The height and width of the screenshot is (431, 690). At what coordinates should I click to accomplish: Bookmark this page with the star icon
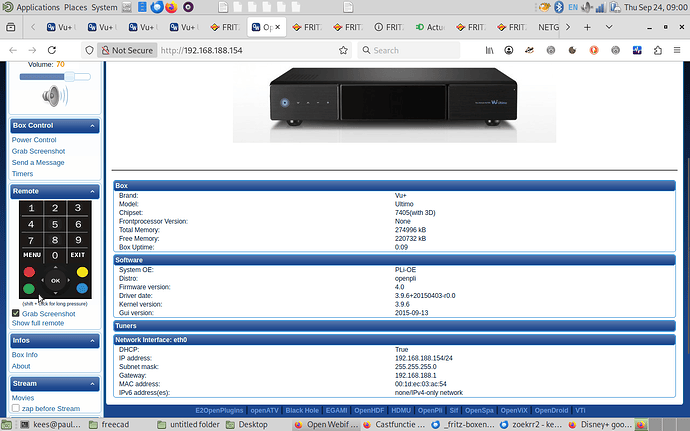pos(343,50)
